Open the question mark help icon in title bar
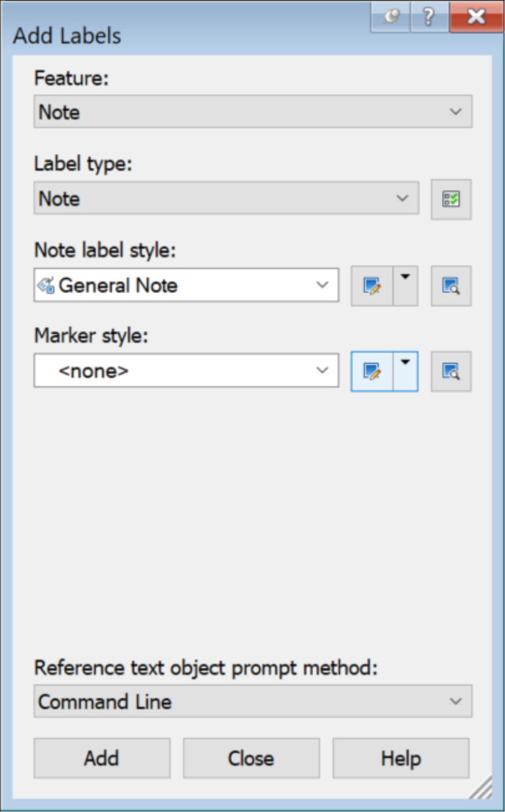 pyautogui.click(x=429, y=18)
